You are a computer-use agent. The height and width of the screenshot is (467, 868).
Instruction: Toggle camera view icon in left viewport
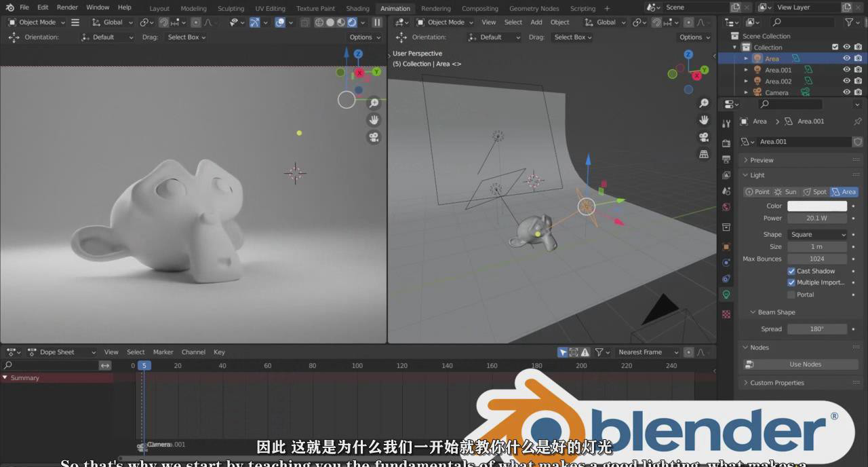pyautogui.click(x=374, y=137)
